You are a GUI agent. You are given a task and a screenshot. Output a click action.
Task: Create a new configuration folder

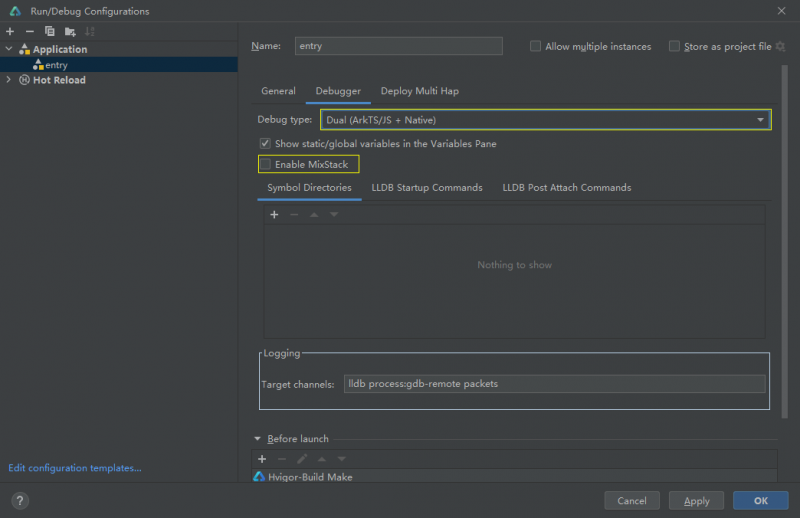pyautogui.click(x=70, y=31)
